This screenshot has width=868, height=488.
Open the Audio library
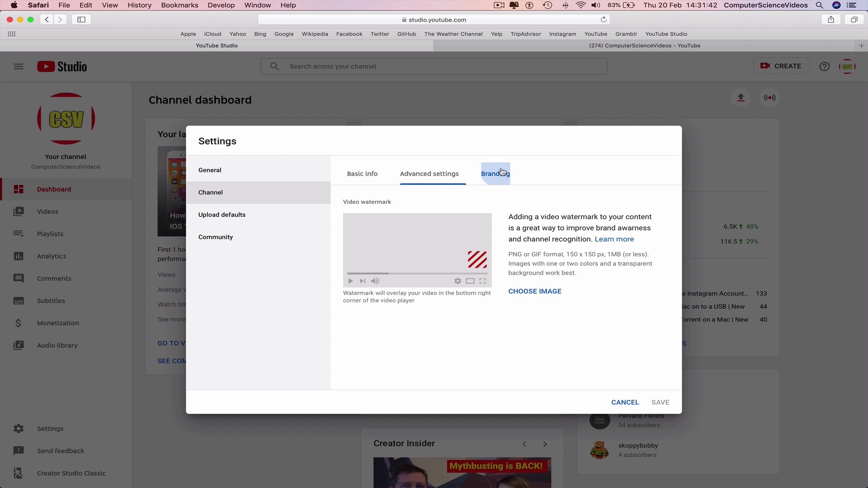57,345
